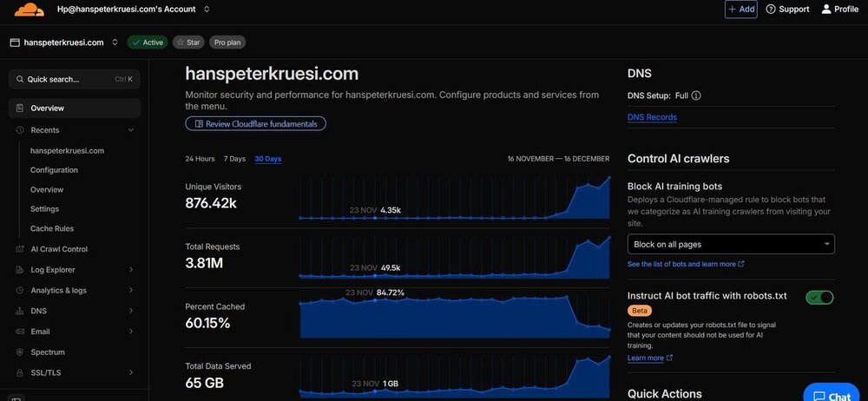This screenshot has height=401, width=868.
Task: Click the 60.15% Percent Cached value
Action: 207,323
